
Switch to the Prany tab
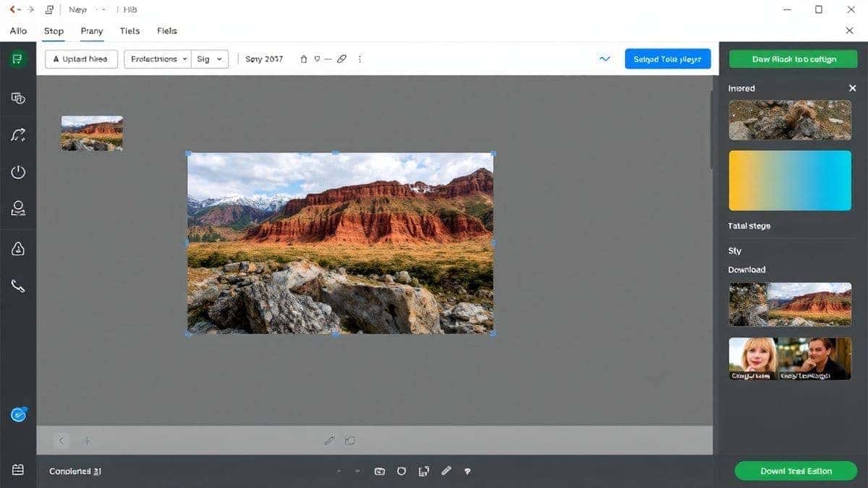point(92,31)
